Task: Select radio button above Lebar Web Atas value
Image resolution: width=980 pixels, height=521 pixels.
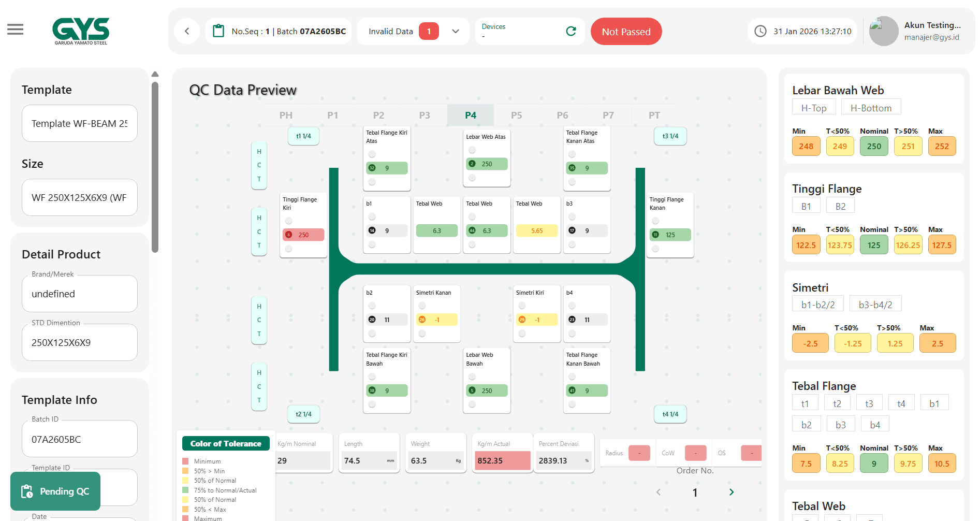Action: [x=472, y=150]
